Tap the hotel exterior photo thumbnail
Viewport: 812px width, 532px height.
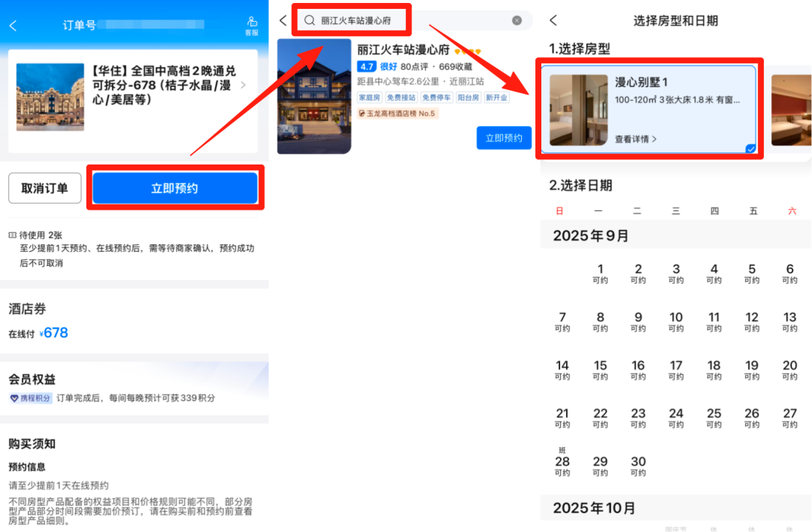point(314,98)
